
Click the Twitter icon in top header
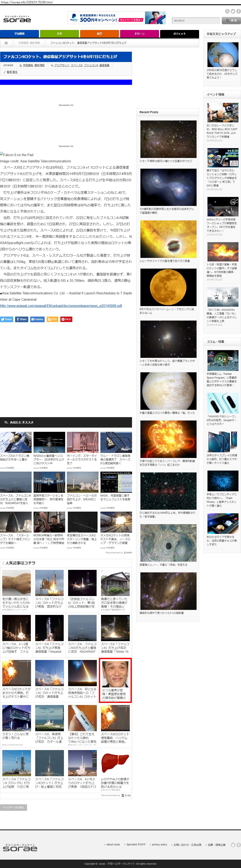pyautogui.click(x=233, y=12)
